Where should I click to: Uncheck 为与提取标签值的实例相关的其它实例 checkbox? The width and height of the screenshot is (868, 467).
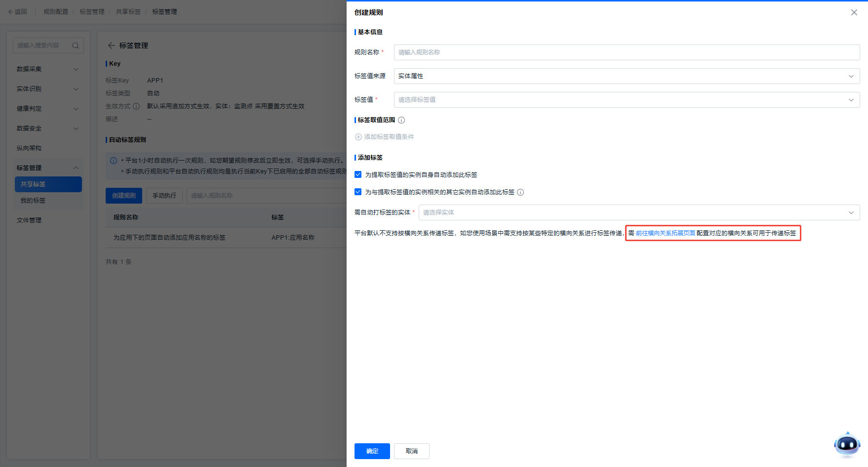pos(358,192)
